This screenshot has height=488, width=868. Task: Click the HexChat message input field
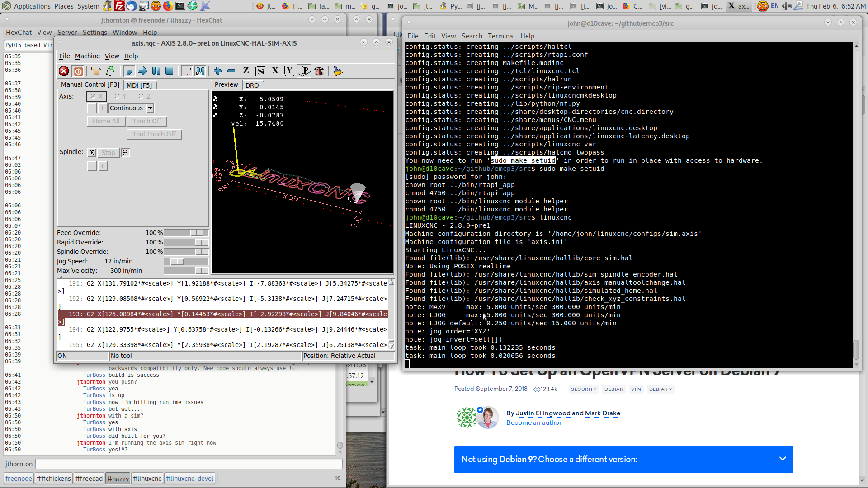pyautogui.click(x=189, y=464)
